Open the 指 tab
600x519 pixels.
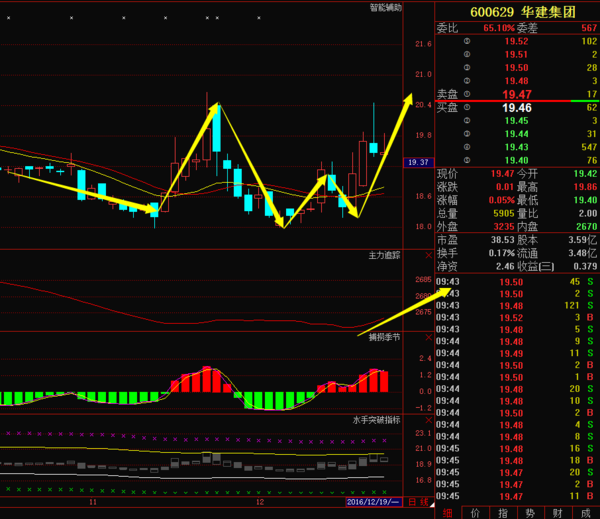coord(503,513)
